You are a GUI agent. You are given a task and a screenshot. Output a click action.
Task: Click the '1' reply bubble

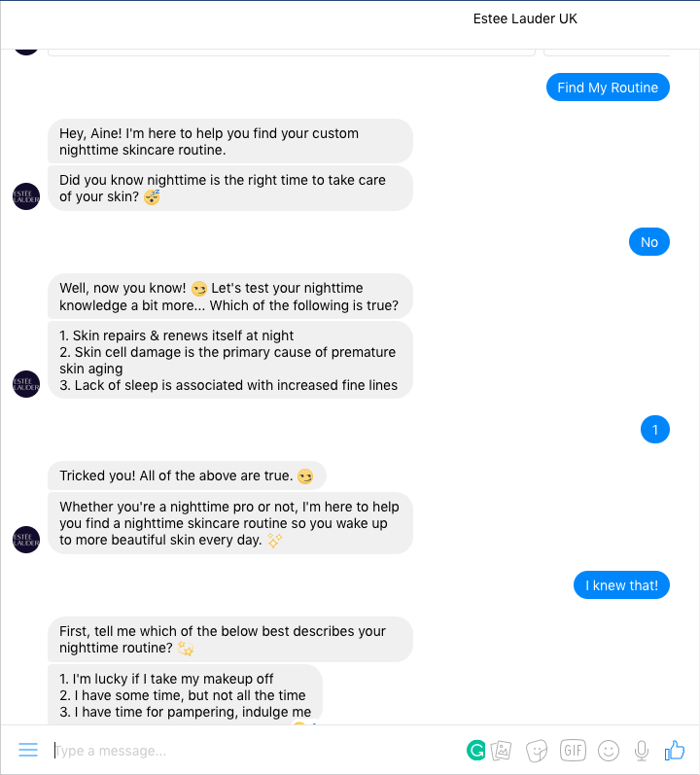[655, 429]
